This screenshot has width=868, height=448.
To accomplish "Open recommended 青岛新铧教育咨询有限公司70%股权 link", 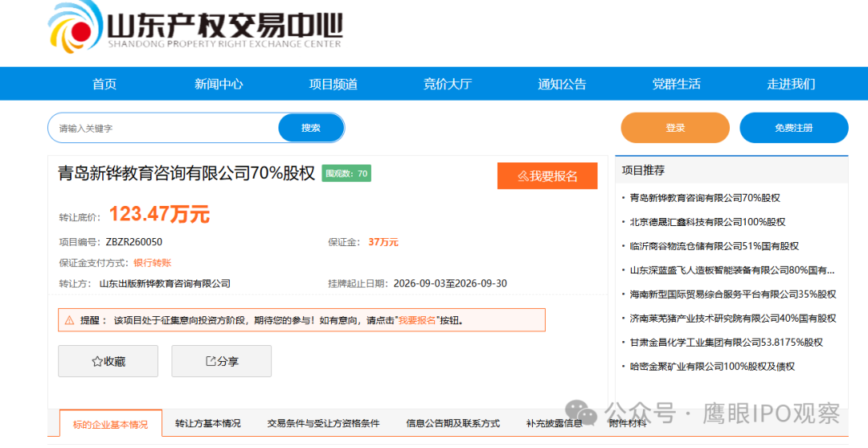I will click(705, 198).
